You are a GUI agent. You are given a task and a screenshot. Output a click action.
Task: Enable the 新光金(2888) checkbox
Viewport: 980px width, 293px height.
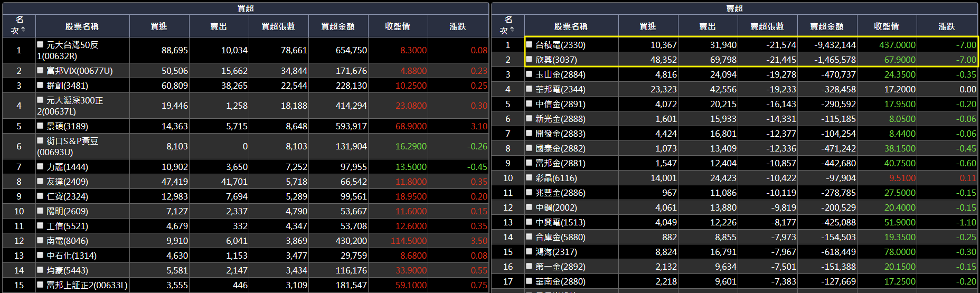(529, 118)
